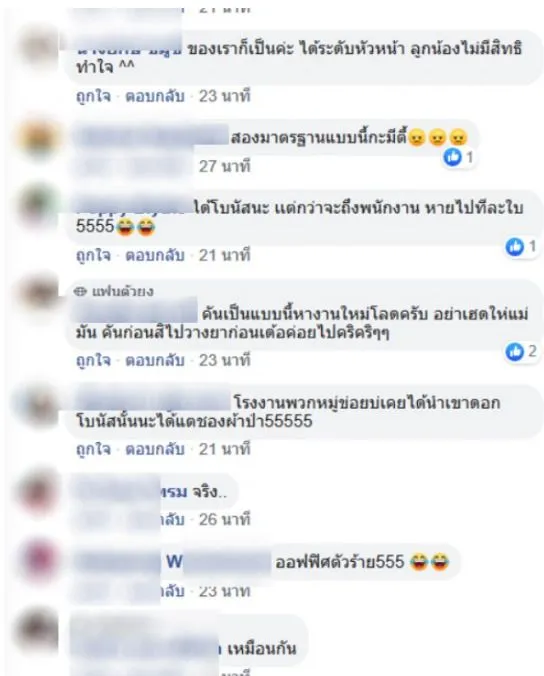The image size is (544, 676).
Task: Reply to the ซองผ้าป่า55555 comment
Action: (x=155, y=450)
